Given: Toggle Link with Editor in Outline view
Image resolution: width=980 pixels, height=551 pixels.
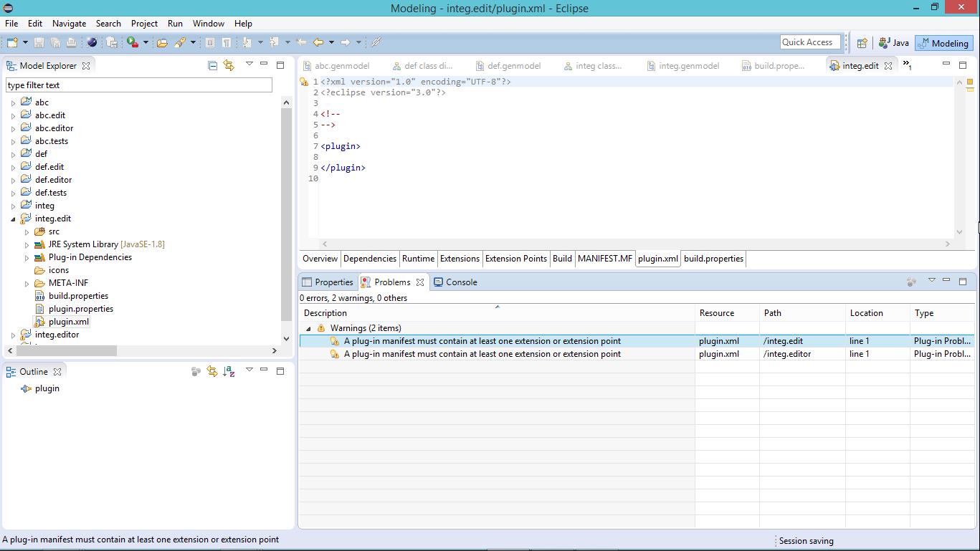Looking at the screenshot, I should (x=212, y=371).
